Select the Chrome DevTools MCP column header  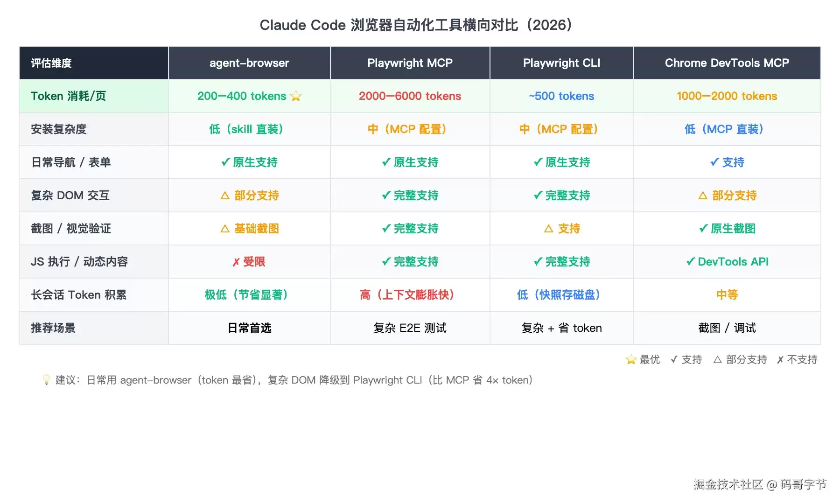click(727, 63)
